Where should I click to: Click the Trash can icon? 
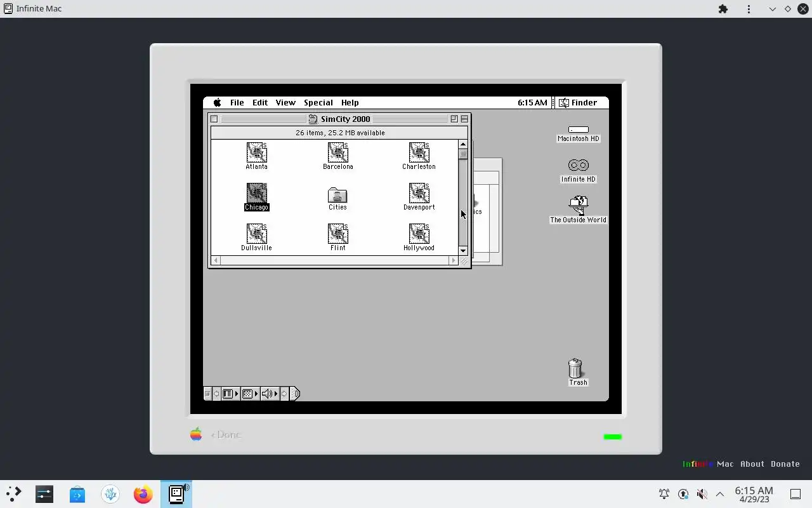point(575,368)
